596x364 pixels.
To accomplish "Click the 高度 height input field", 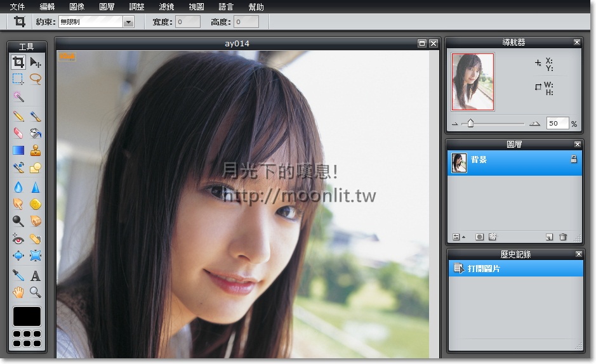I will click(x=246, y=22).
